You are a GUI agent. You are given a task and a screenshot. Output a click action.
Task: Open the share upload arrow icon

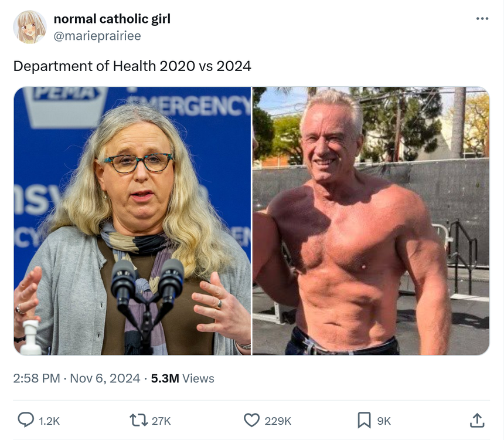[477, 420]
